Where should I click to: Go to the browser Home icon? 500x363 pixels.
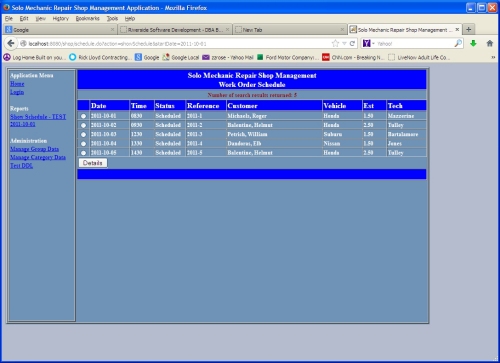pyautogui.click(x=490, y=43)
